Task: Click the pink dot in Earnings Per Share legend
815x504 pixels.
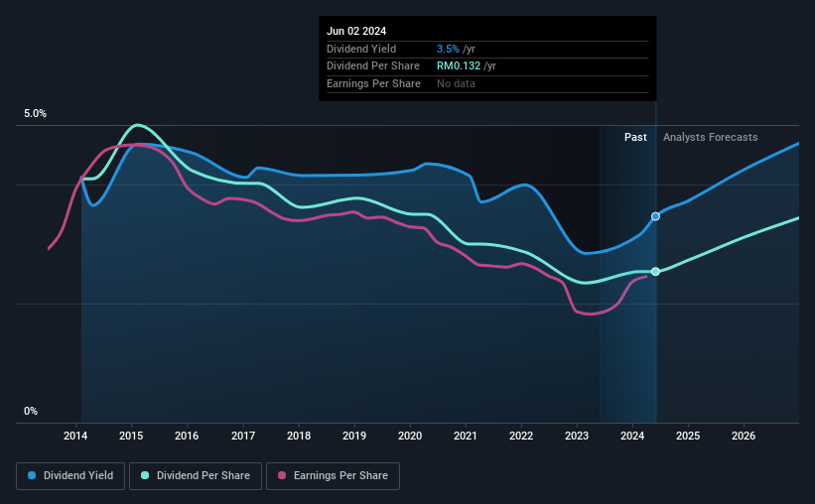Action: point(282,475)
